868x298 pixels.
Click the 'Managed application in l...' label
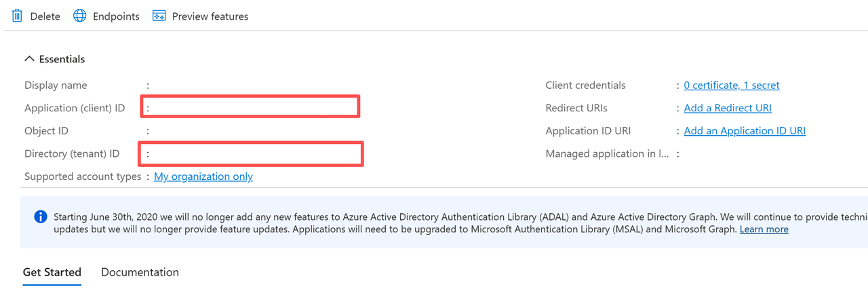(607, 154)
